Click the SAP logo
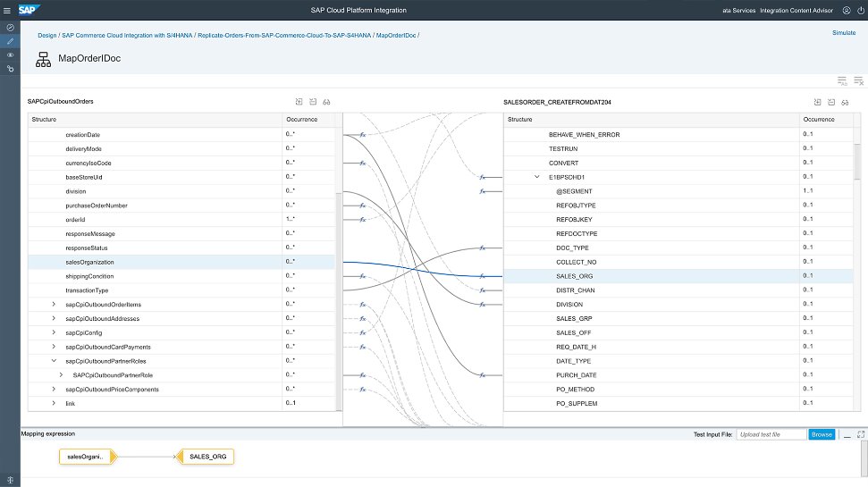 point(28,10)
